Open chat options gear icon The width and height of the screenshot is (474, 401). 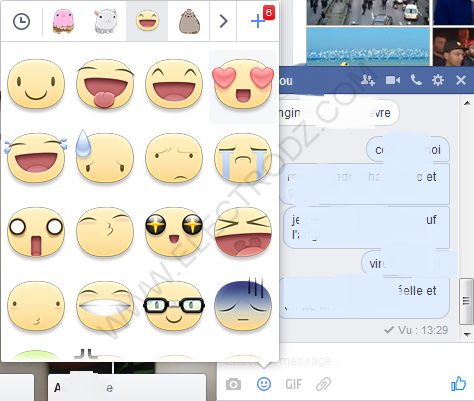tap(438, 80)
